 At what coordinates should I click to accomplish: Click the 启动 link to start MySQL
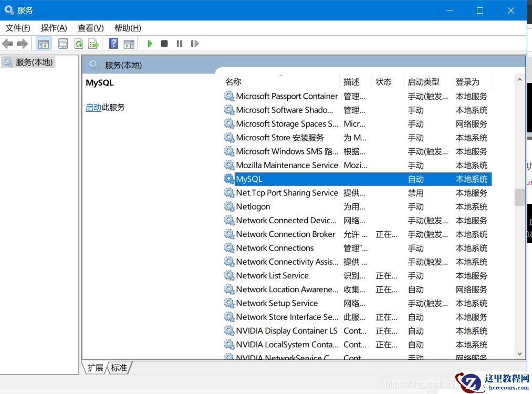[93, 107]
